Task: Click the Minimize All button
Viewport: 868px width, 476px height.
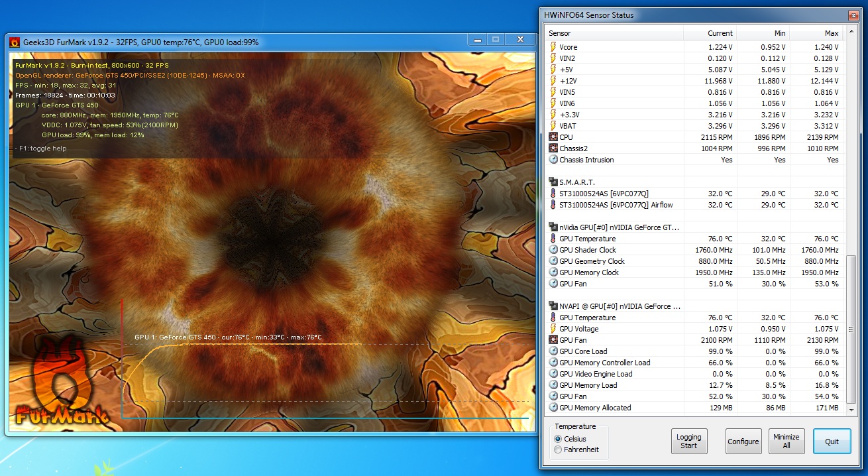Action: (786, 441)
